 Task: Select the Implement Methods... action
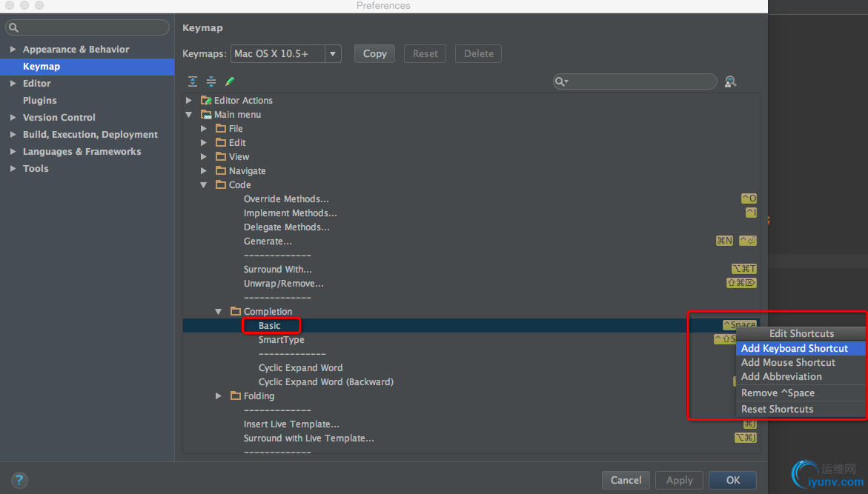pyautogui.click(x=290, y=213)
